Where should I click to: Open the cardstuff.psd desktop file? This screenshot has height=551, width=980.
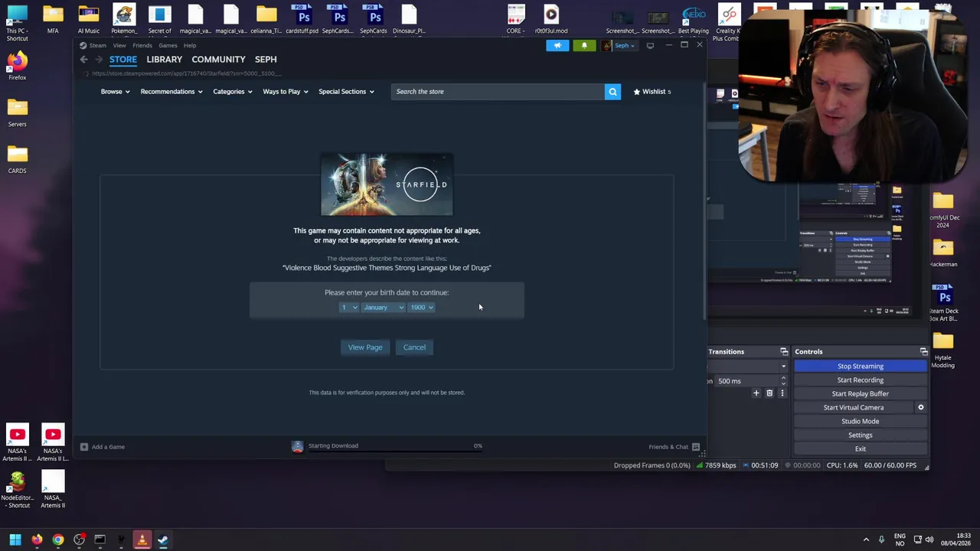click(302, 19)
